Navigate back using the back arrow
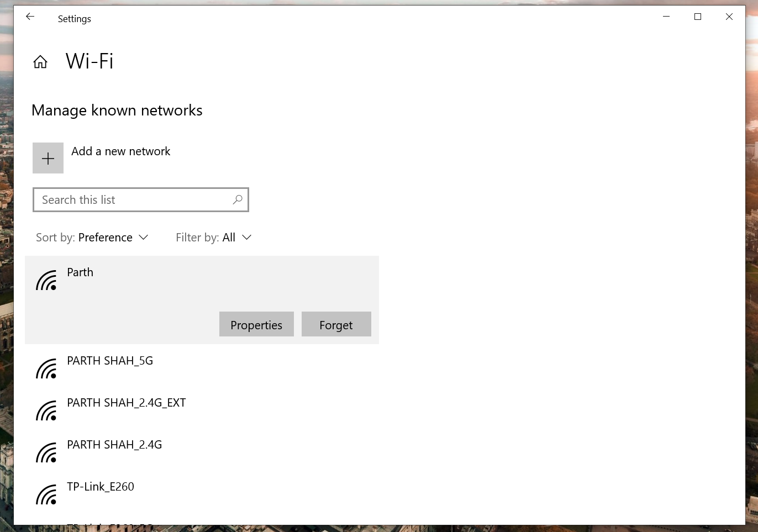Viewport: 758px width, 532px height. [x=30, y=17]
